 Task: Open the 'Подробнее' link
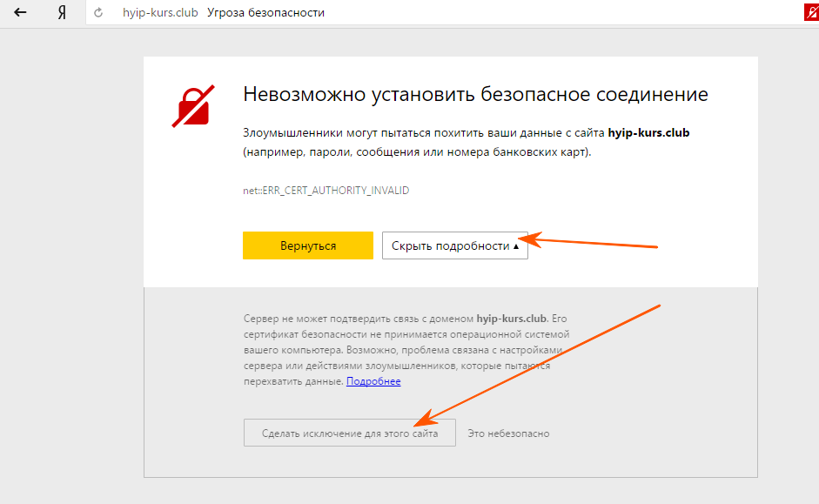[373, 381]
